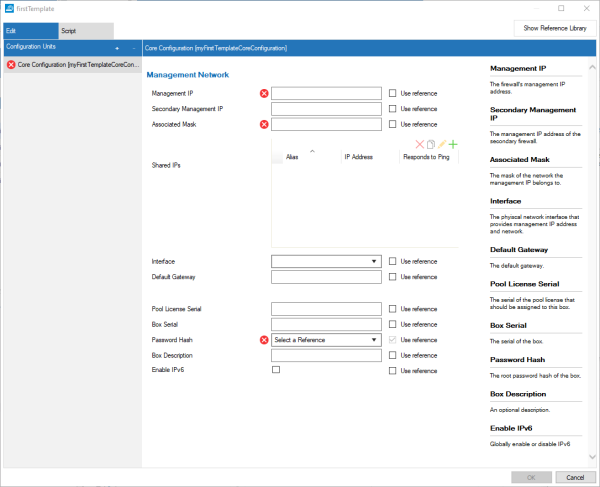Click the Enable IPv6 help heading

[511, 428]
